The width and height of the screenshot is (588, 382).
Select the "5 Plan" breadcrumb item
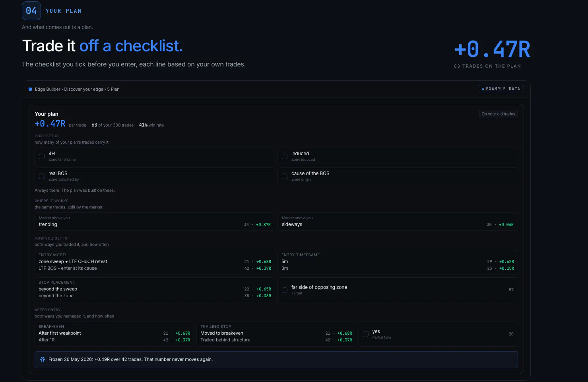[113, 89]
